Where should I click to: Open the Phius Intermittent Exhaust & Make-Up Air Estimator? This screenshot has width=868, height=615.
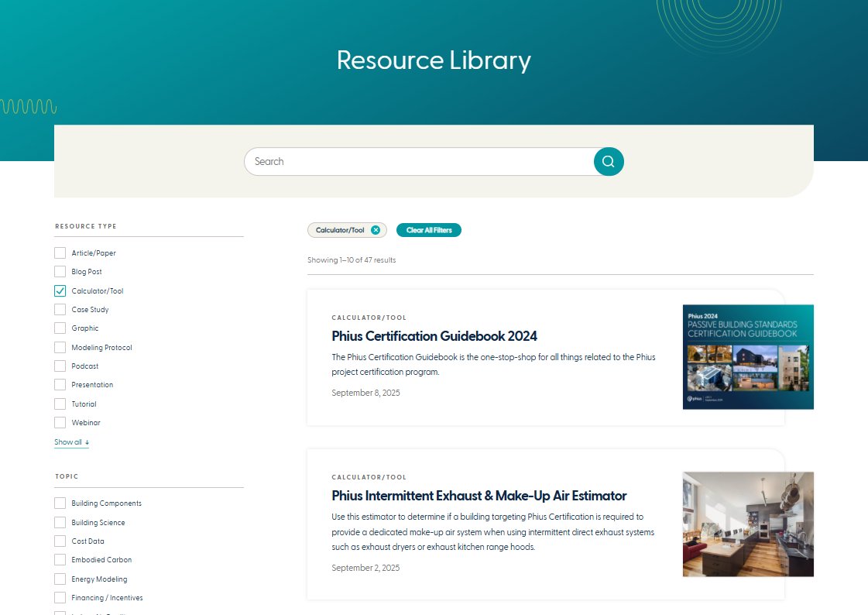(479, 496)
